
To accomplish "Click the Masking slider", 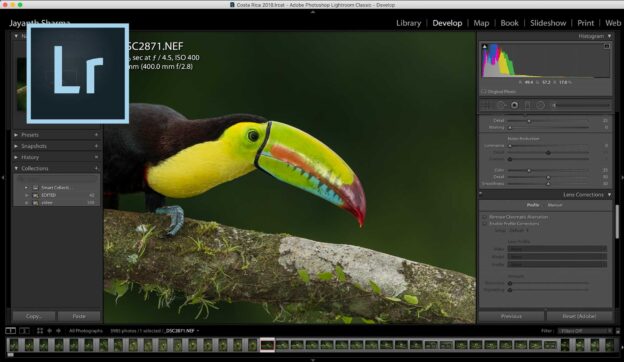I will (548, 127).
